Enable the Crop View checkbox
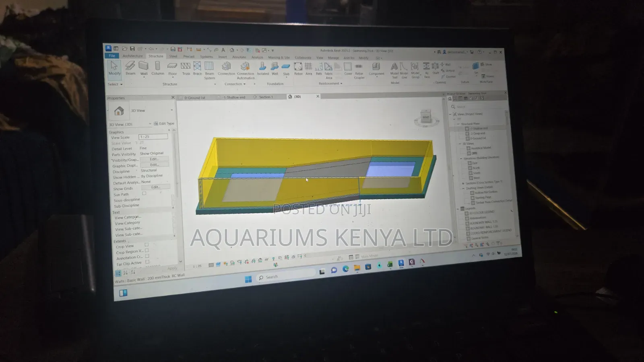Screen dimensions: 644x362 (x=147, y=244)
